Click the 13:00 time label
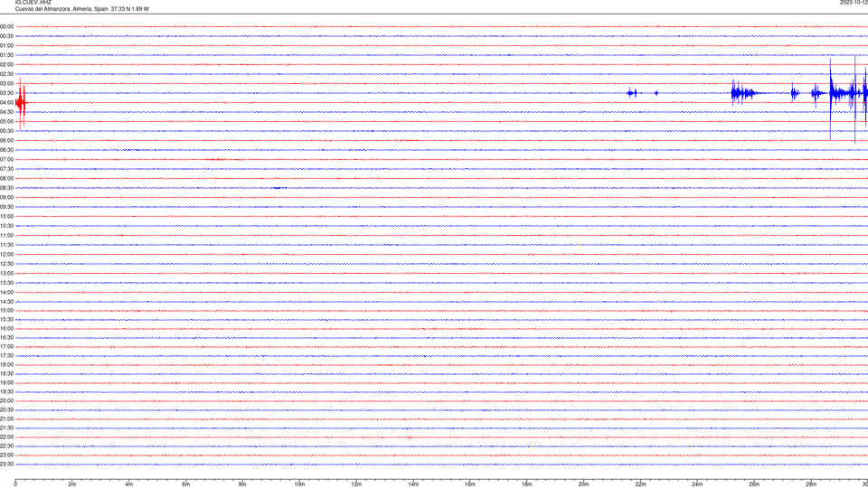 pos(6,273)
